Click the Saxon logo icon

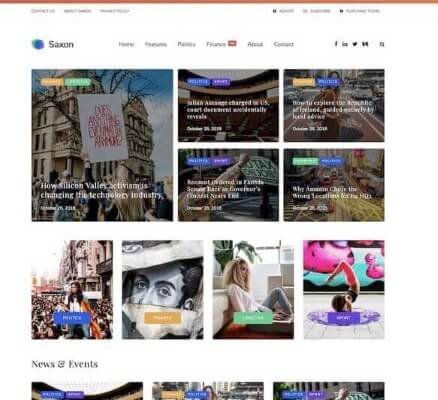click(38, 44)
